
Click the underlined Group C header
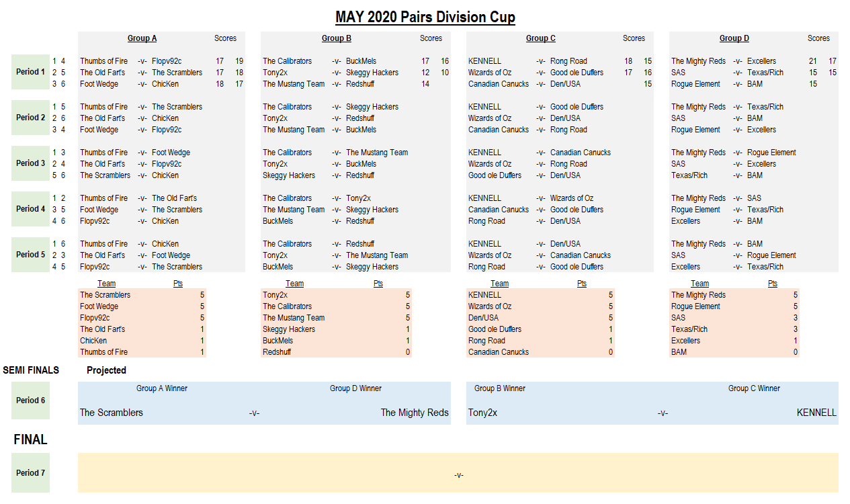pos(540,38)
